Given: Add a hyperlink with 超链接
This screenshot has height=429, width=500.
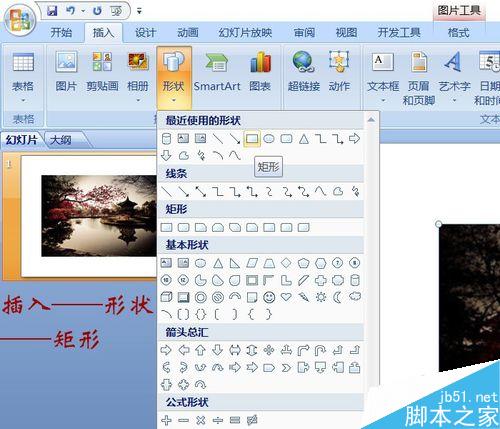Looking at the screenshot, I should (x=304, y=72).
